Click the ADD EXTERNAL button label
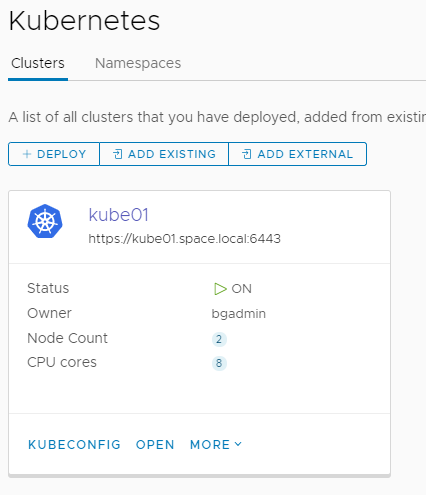 305,154
